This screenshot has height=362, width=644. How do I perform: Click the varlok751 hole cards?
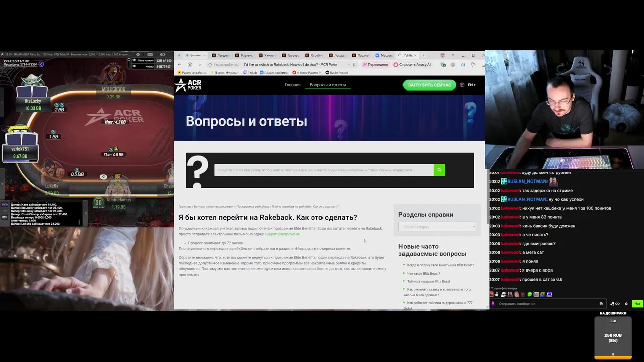coord(22,139)
